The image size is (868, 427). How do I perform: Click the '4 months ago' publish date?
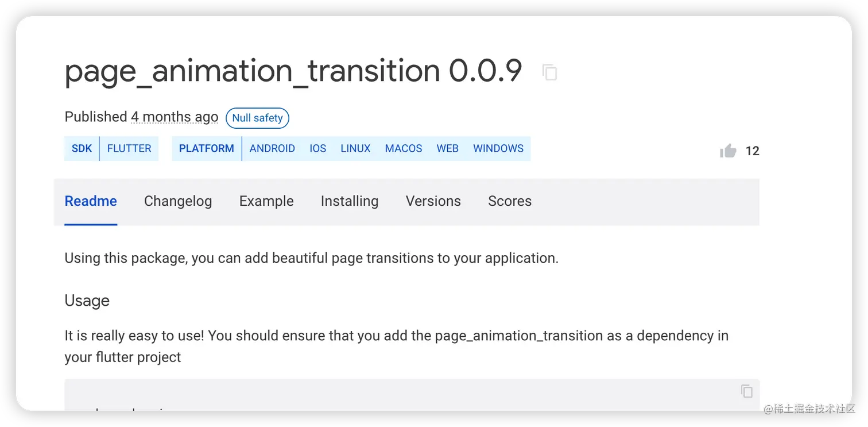pyautogui.click(x=175, y=117)
